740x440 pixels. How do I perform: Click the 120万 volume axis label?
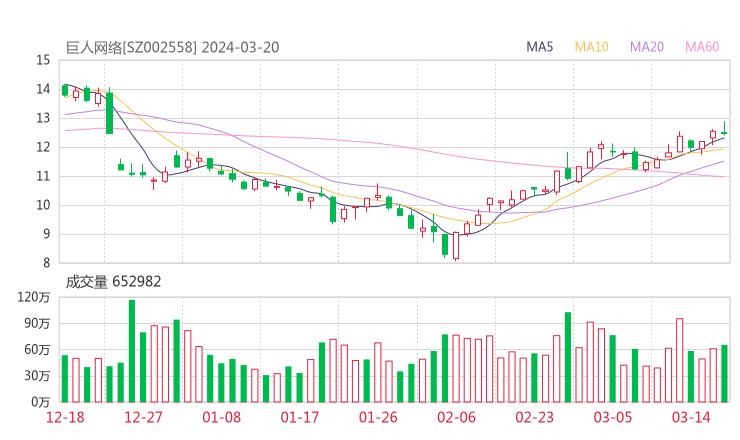pos(34,297)
